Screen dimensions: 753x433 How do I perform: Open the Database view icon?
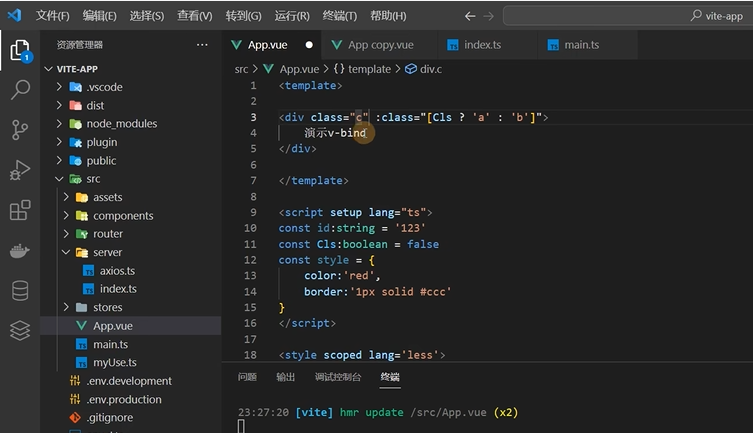pyautogui.click(x=20, y=290)
